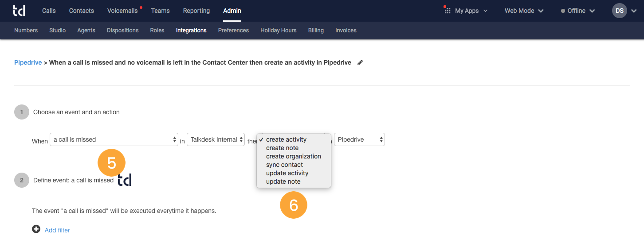
Task: Open the Web Mode dropdown
Action: [x=524, y=11]
